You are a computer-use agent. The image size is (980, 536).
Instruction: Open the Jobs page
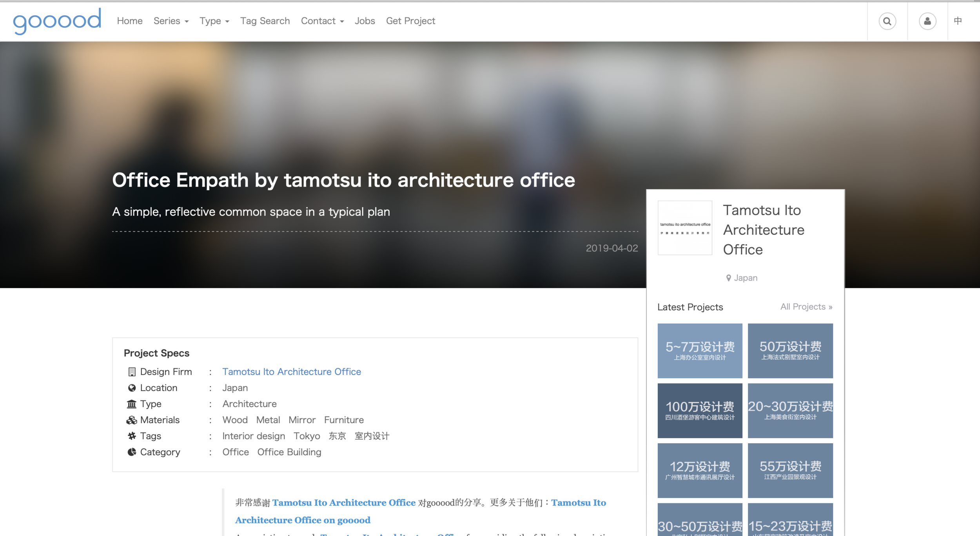[365, 21]
